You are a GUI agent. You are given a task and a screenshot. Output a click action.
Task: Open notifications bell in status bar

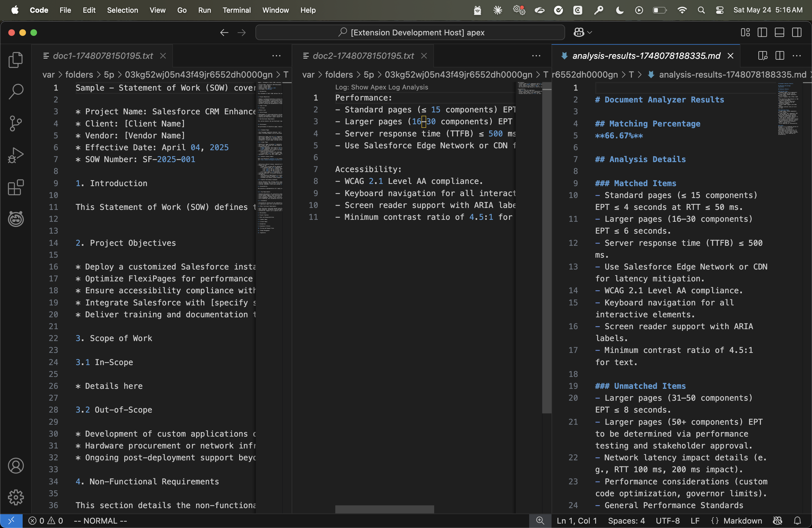[x=797, y=521]
